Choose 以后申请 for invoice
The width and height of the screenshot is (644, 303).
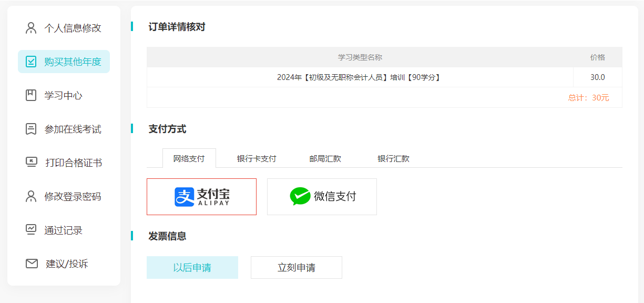[x=192, y=267]
